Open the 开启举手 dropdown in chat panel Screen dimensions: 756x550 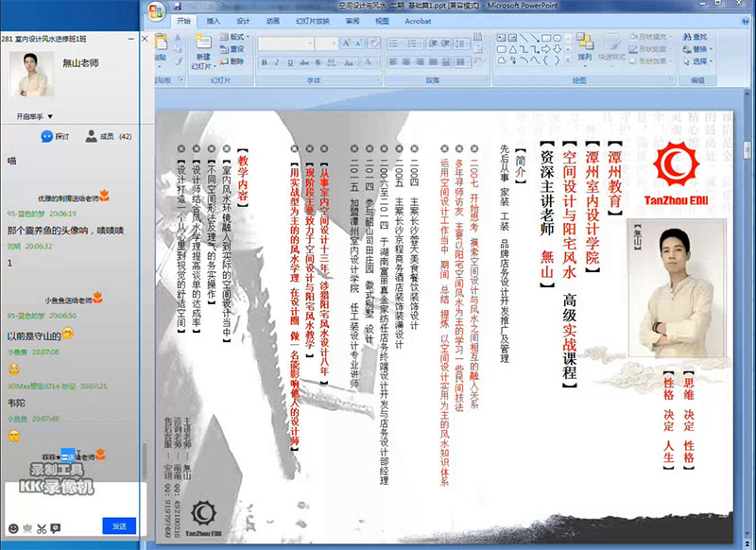[34, 116]
